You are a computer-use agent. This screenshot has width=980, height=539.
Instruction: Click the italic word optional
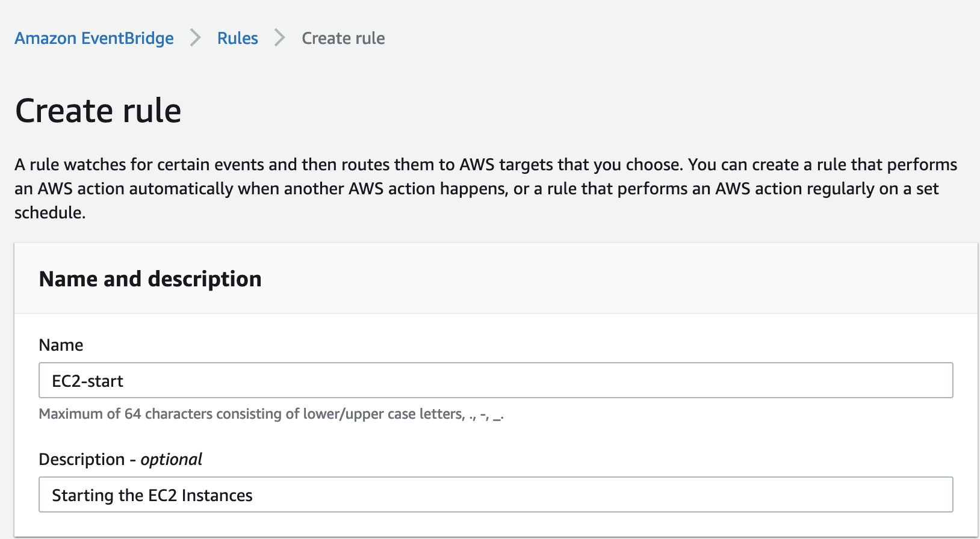(172, 460)
